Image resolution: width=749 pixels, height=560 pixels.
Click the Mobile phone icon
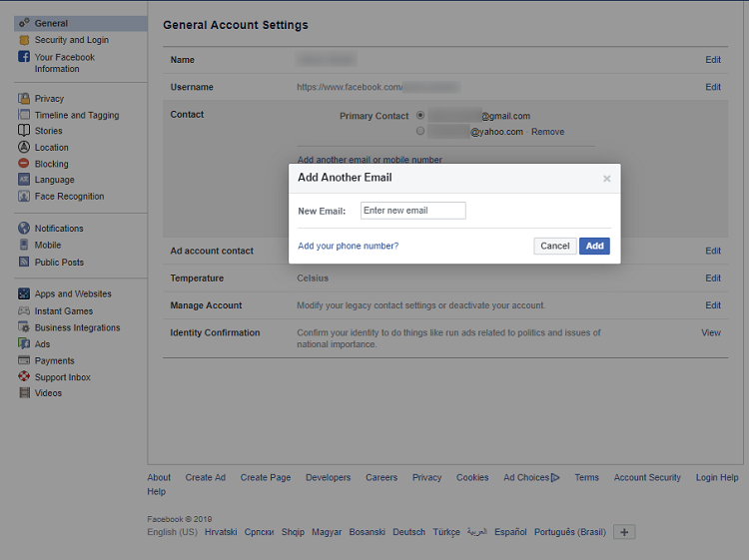tap(24, 245)
